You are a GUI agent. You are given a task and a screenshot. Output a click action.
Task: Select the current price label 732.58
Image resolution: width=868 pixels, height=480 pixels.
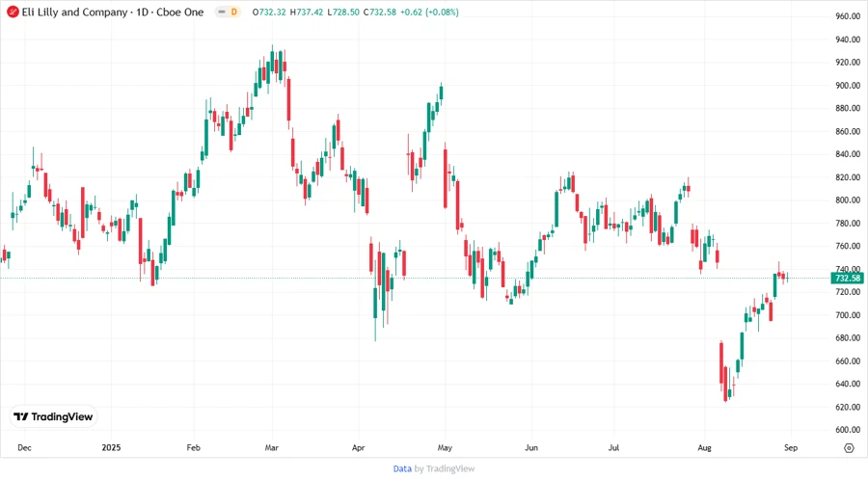pyautogui.click(x=848, y=279)
